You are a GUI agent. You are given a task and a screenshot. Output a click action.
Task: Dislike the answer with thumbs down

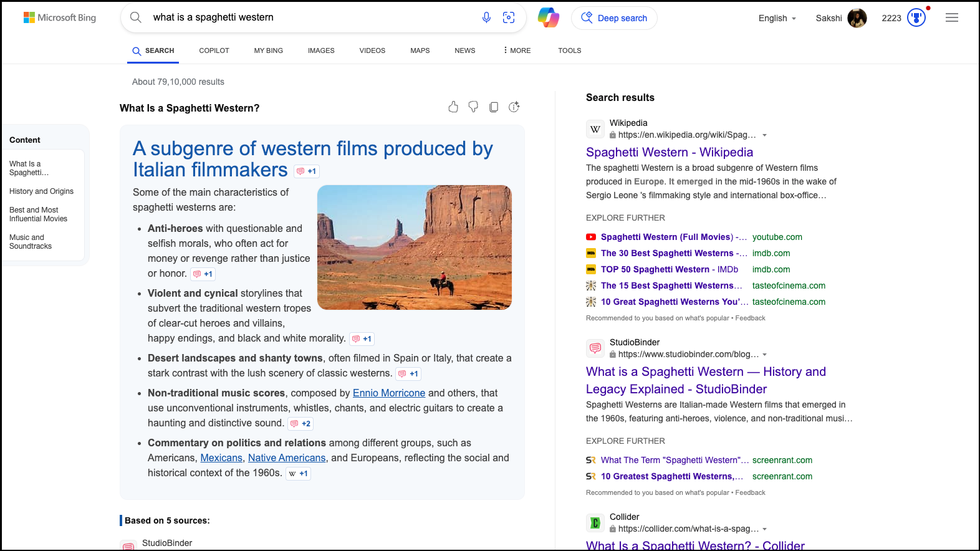[473, 107]
